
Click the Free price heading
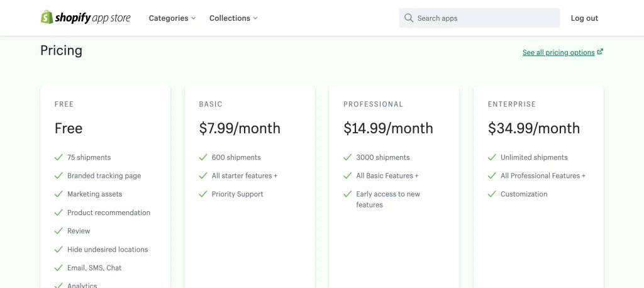tap(69, 128)
